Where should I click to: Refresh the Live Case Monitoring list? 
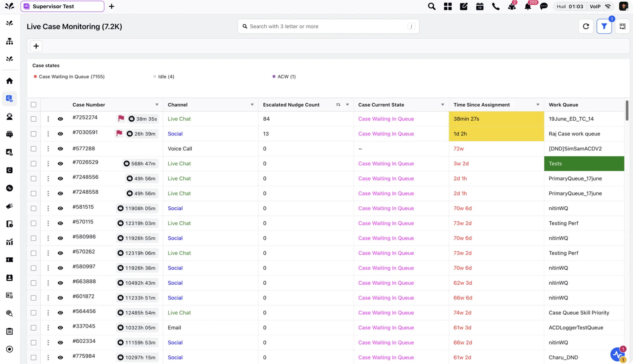[586, 26]
